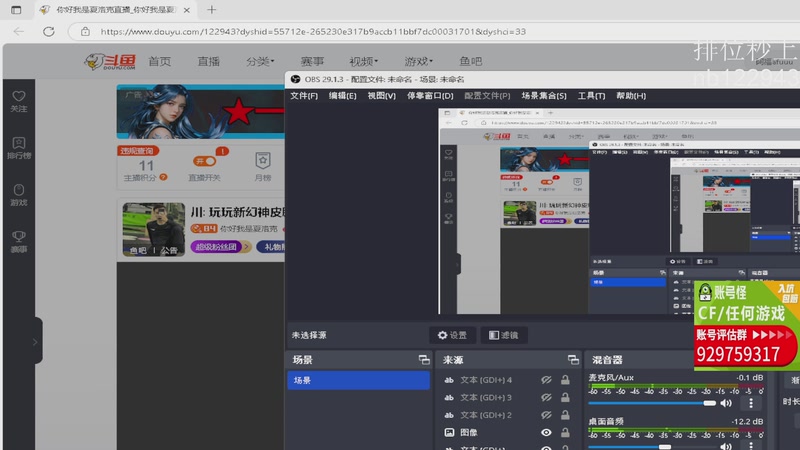Image resolution: width=800 pixels, height=450 pixels.
Task: Expand the Douyu sidebar with the chevron handle
Action: (36, 341)
